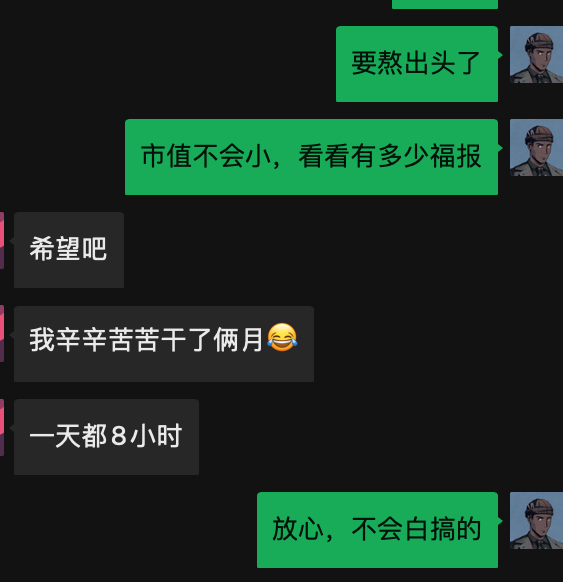Tap the avatar beside the 放心，不会白搞的 message
Image resolution: width=563 pixels, height=582 pixels.
pyautogui.click(x=536, y=520)
